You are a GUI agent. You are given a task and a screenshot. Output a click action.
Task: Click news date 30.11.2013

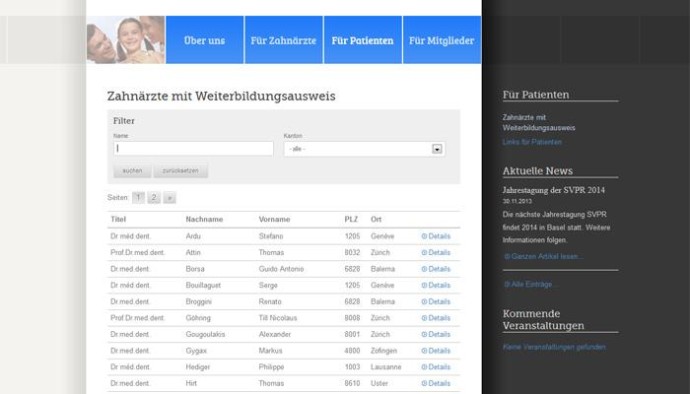coord(517,201)
